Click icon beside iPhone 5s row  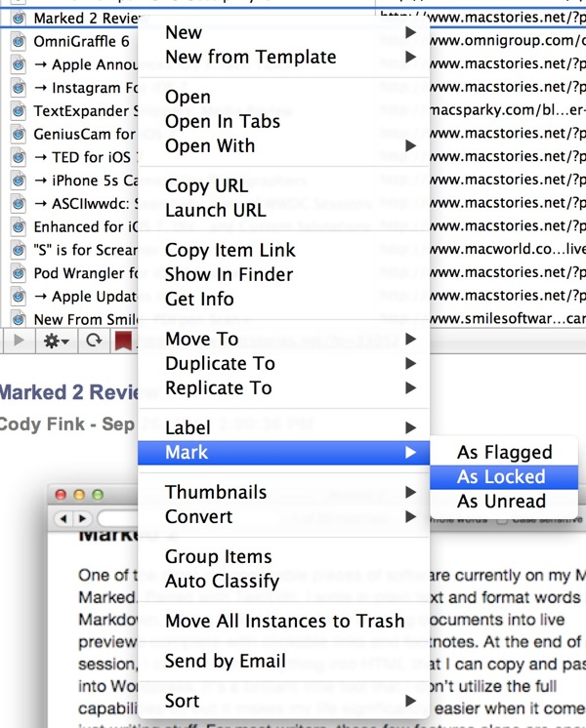(x=19, y=182)
